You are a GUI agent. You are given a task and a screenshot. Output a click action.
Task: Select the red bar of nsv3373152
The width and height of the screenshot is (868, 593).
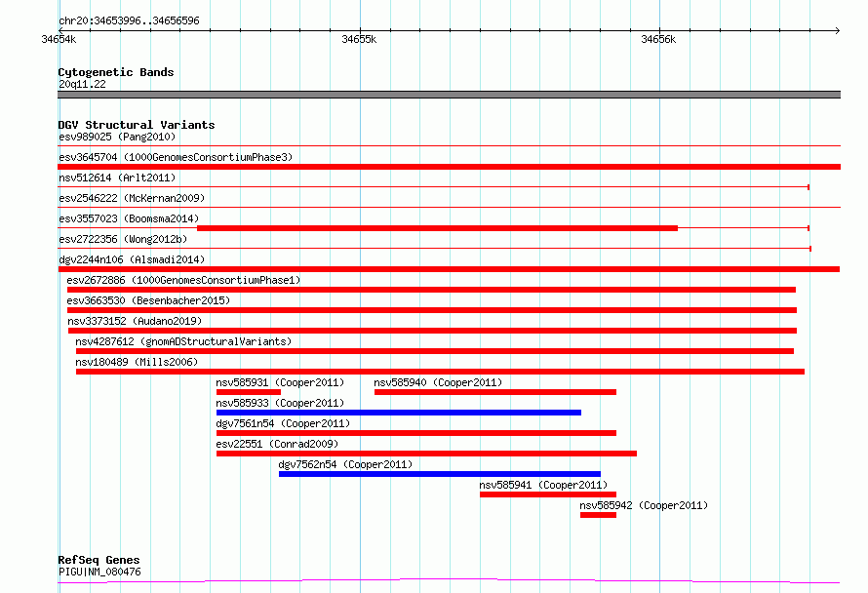432,331
